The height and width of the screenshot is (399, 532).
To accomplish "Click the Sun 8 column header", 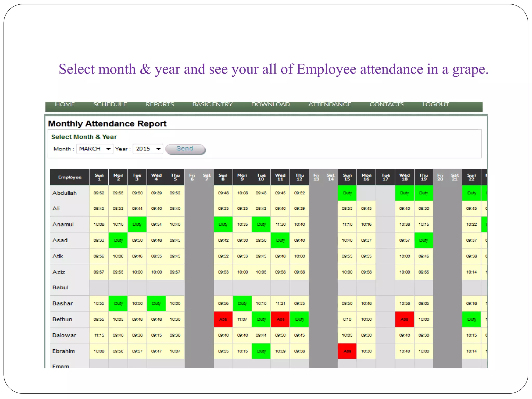I will (x=223, y=177).
